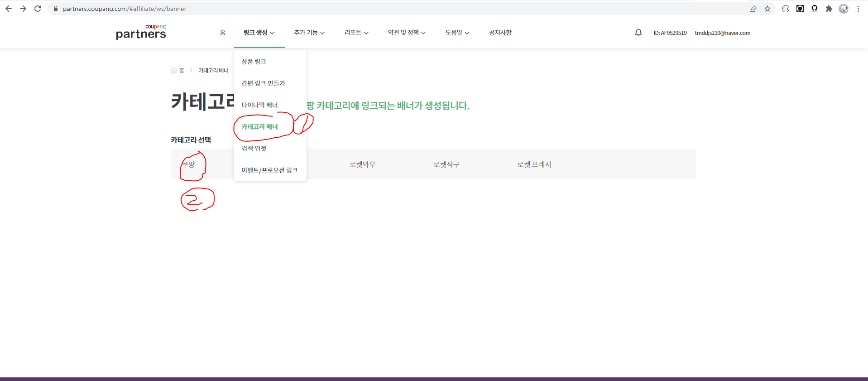
Task: Select the 로켓와우 category tab
Action: point(362,164)
